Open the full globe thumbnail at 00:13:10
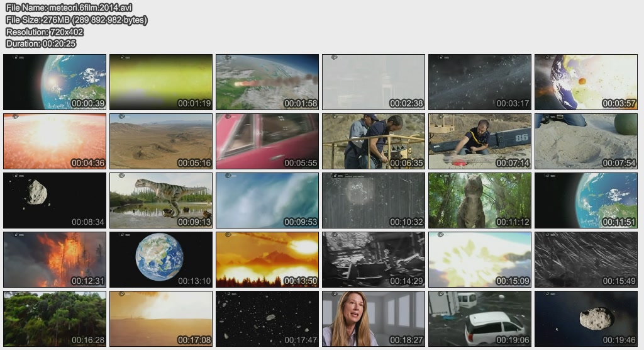The height and width of the screenshot is (350, 644). click(161, 259)
